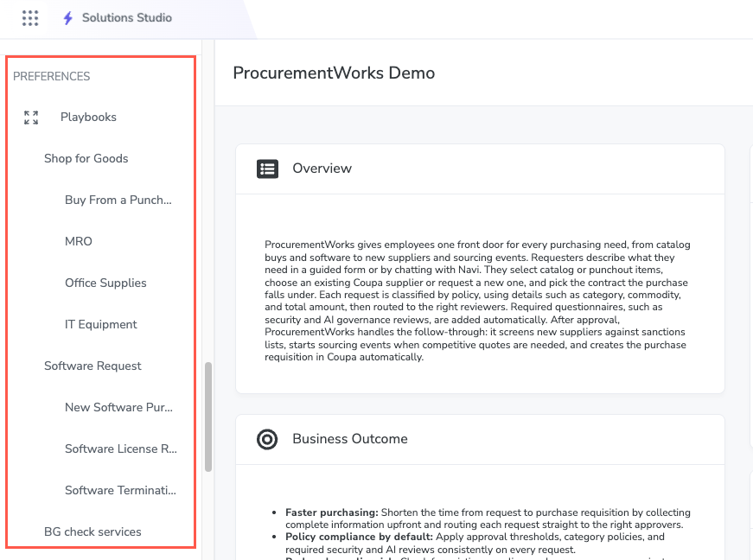Open the Shop for Goods playbook group

click(x=86, y=158)
